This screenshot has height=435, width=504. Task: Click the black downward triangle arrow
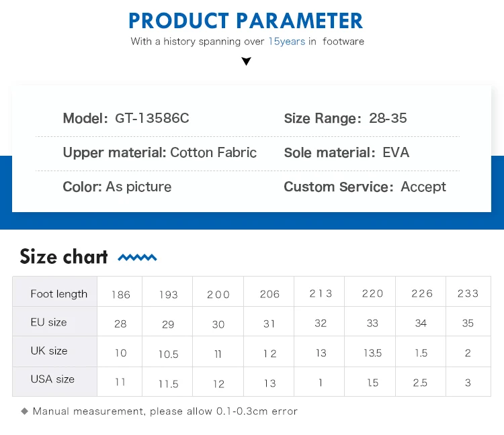[x=246, y=61]
